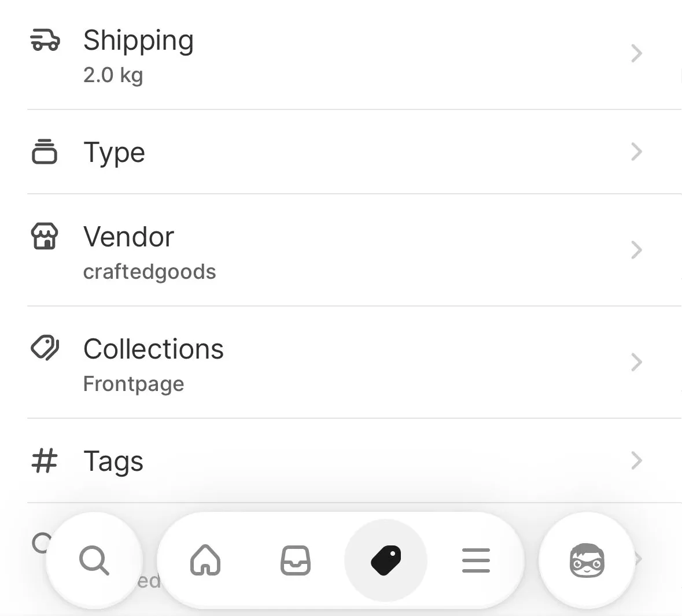Tap the Vendor storefront icon
682x616 pixels.
(45, 236)
